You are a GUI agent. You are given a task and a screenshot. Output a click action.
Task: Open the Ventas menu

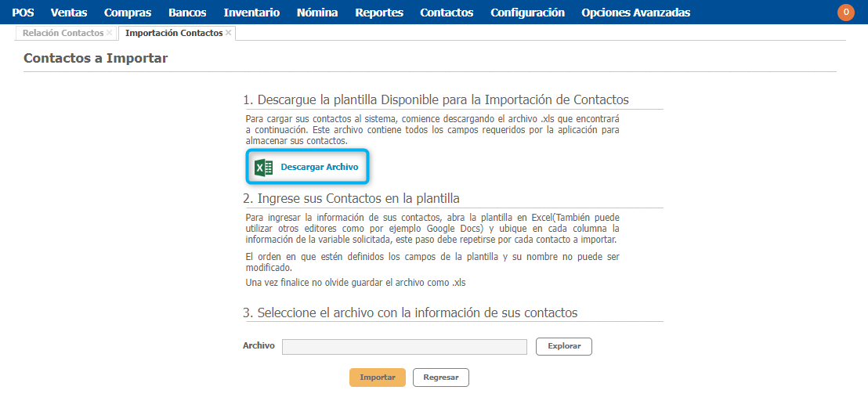pyautogui.click(x=69, y=13)
